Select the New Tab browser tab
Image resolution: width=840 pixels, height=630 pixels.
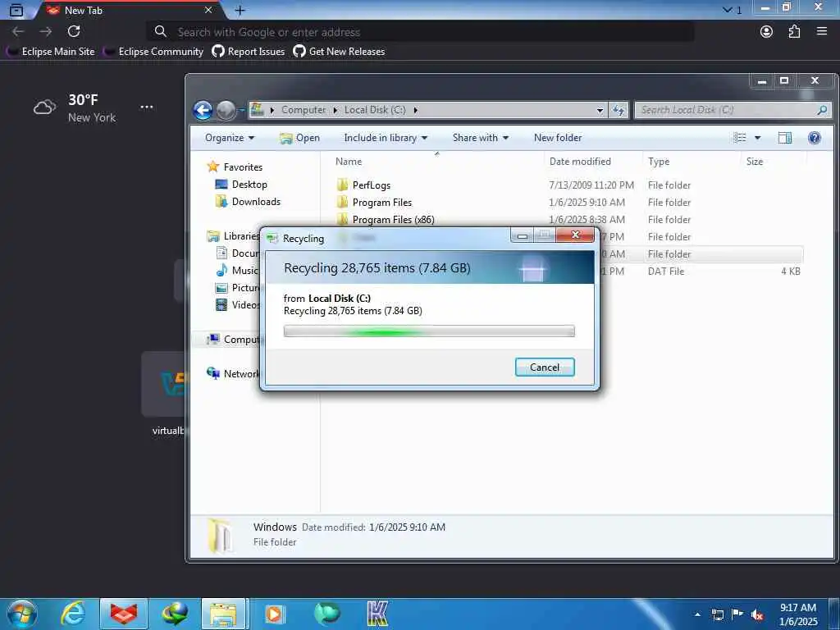pyautogui.click(x=129, y=10)
